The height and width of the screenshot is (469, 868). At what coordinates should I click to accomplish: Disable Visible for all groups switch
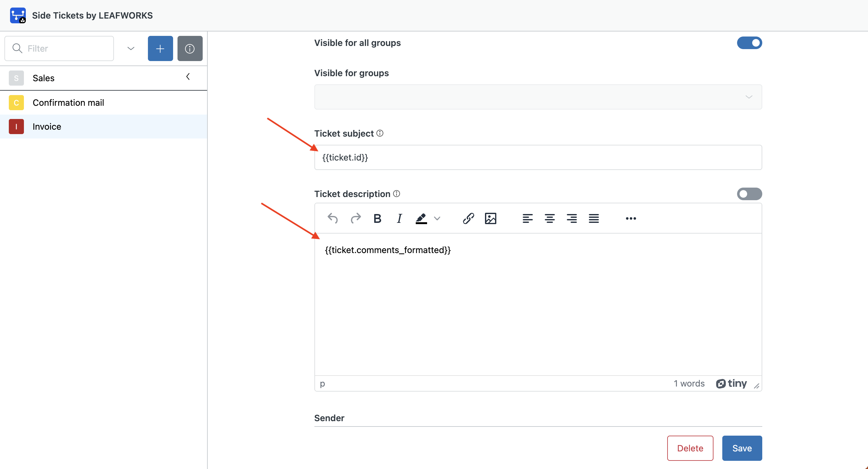coord(749,43)
